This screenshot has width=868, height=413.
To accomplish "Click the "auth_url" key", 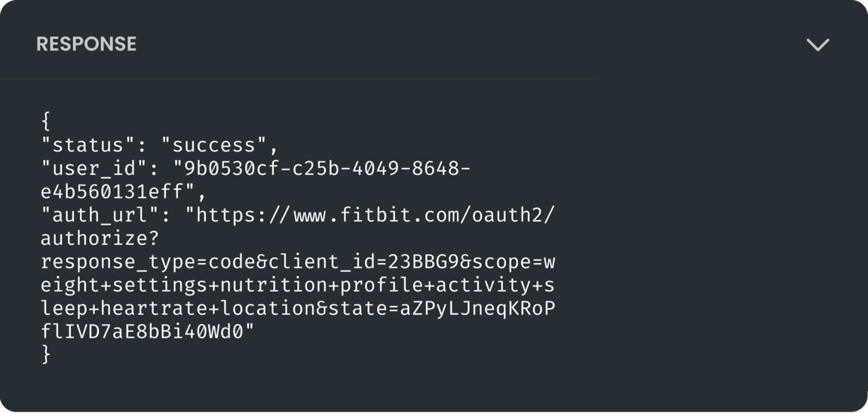I will (106, 216).
